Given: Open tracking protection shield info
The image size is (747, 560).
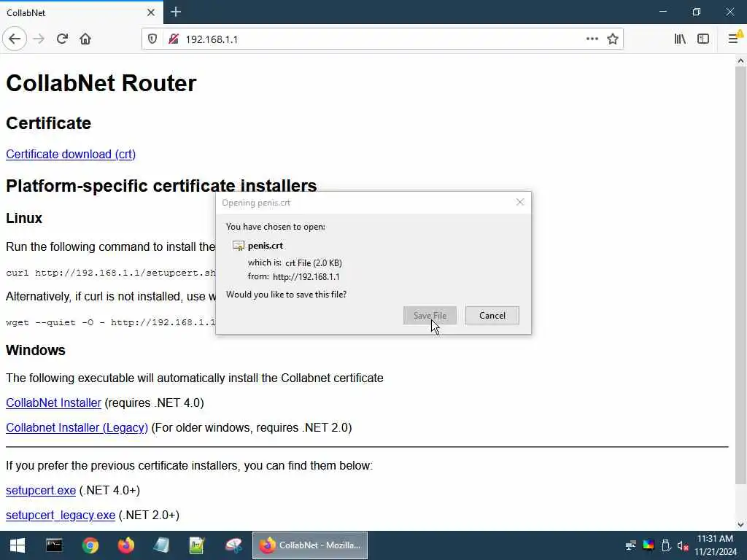Looking at the screenshot, I should tap(152, 39).
